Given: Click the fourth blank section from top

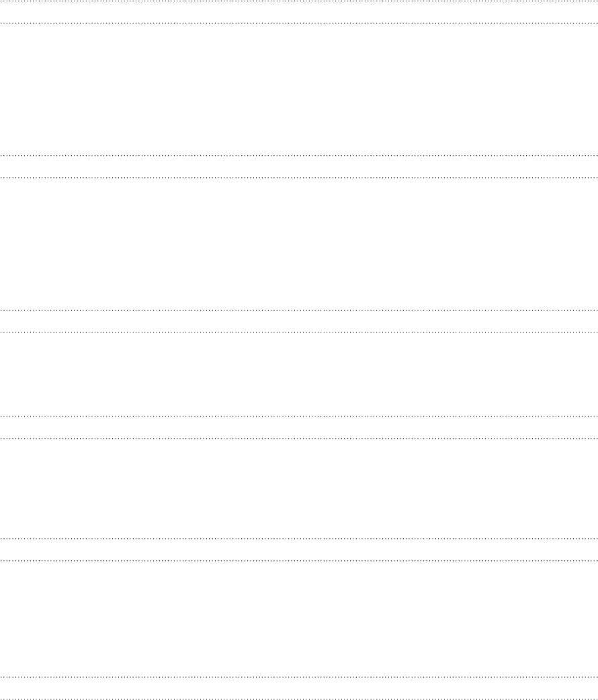Looking at the screenshot, I should 299,488.
